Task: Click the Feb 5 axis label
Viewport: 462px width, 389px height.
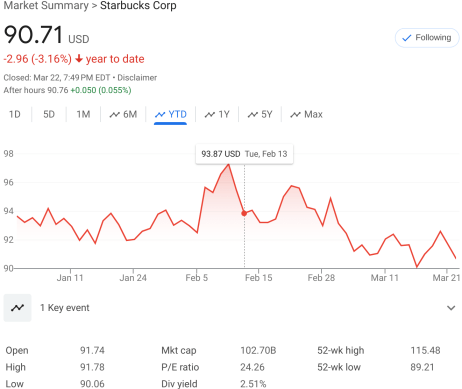Action: point(197,278)
